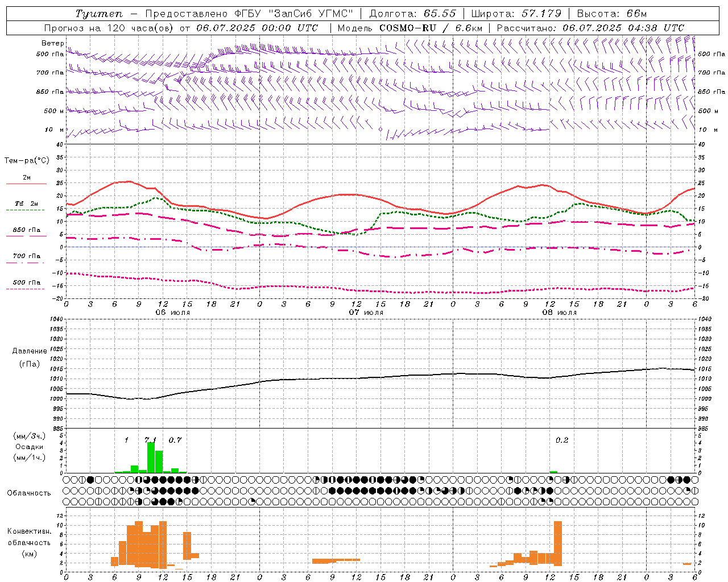Click the "0.2" precipitation total on 08 июля
Viewport: 728px width, 582px height.
click(562, 440)
